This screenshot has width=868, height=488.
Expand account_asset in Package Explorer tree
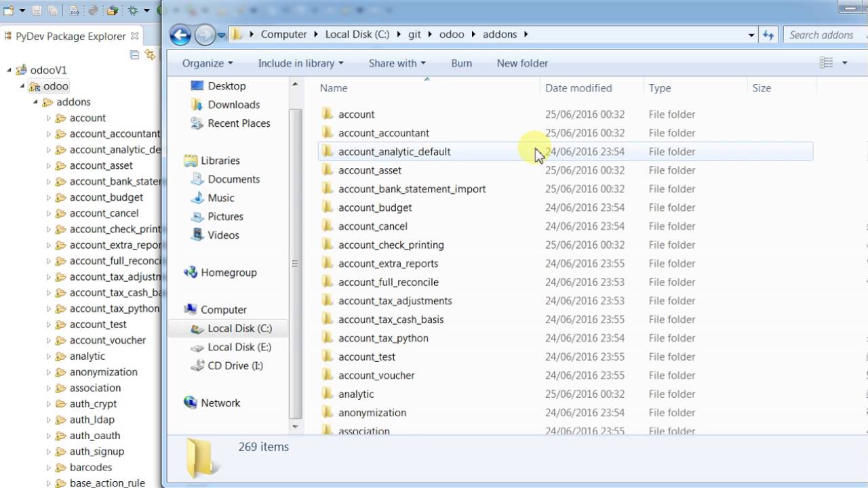pyautogui.click(x=48, y=165)
